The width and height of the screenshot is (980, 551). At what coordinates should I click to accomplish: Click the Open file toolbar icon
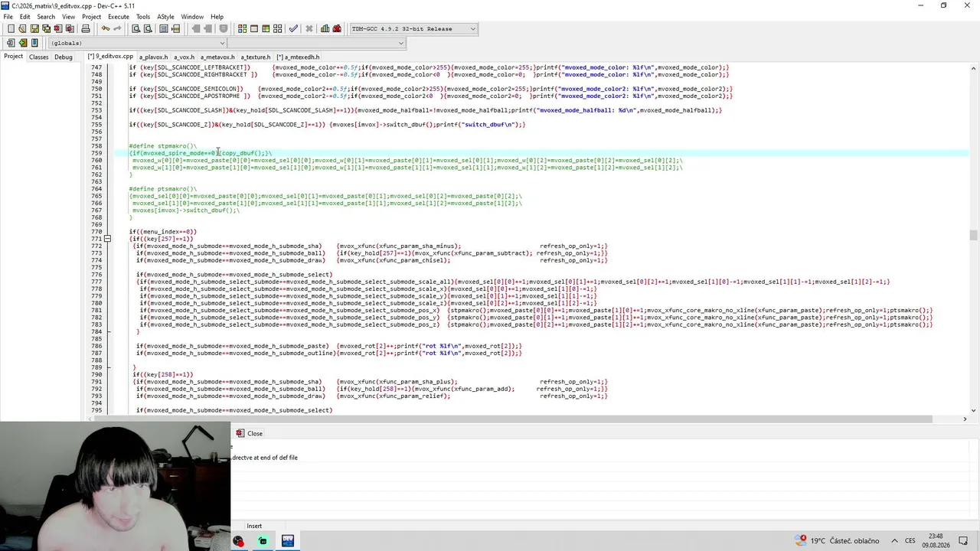23,29
